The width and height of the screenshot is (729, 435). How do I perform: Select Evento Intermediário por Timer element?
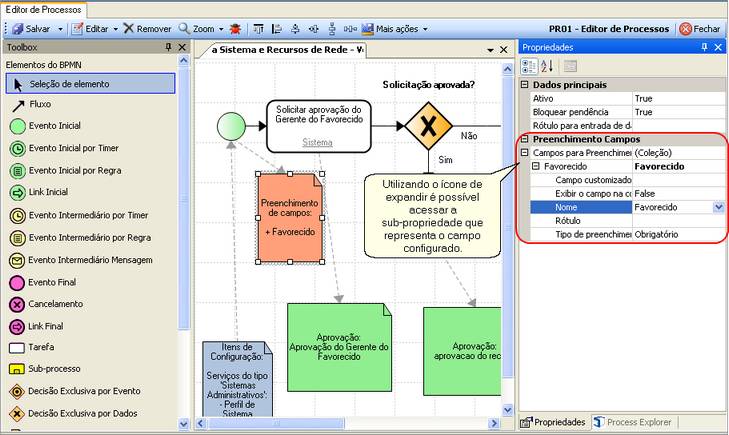click(x=79, y=215)
